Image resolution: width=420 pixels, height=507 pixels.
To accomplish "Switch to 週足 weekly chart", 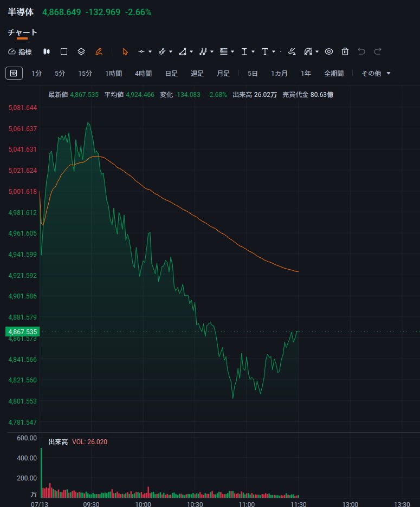I will tap(197, 74).
